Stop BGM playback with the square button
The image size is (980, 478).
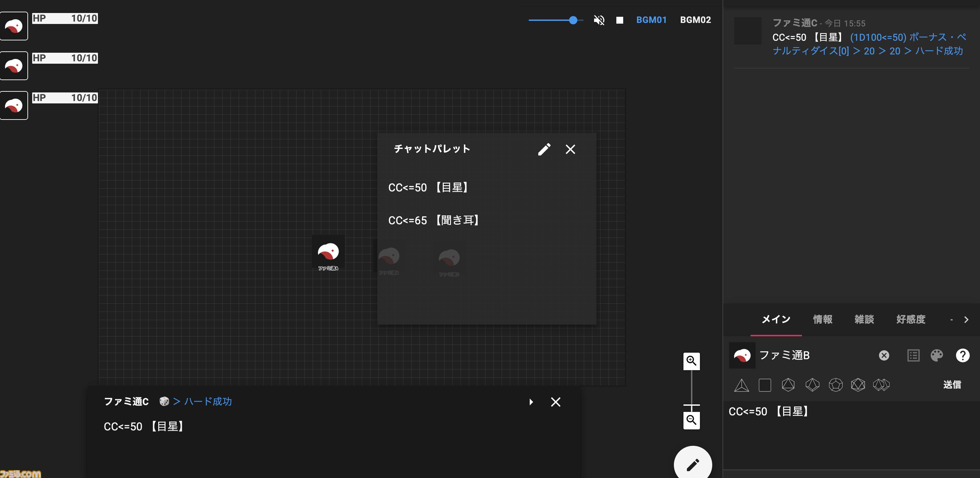point(620,20)
